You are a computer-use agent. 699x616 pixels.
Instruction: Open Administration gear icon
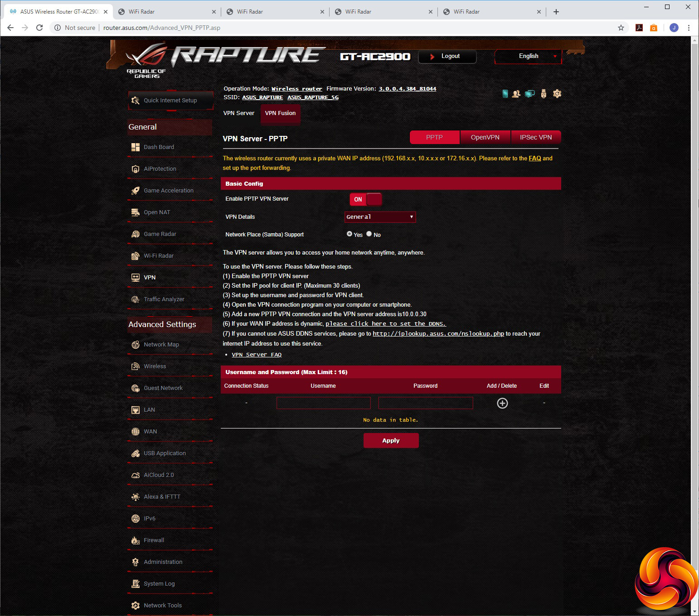click(135, 562)
